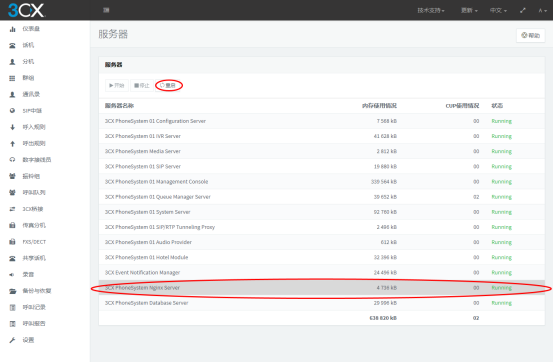Sort by memory usage (内存使用情况) column header

point(379,106)
